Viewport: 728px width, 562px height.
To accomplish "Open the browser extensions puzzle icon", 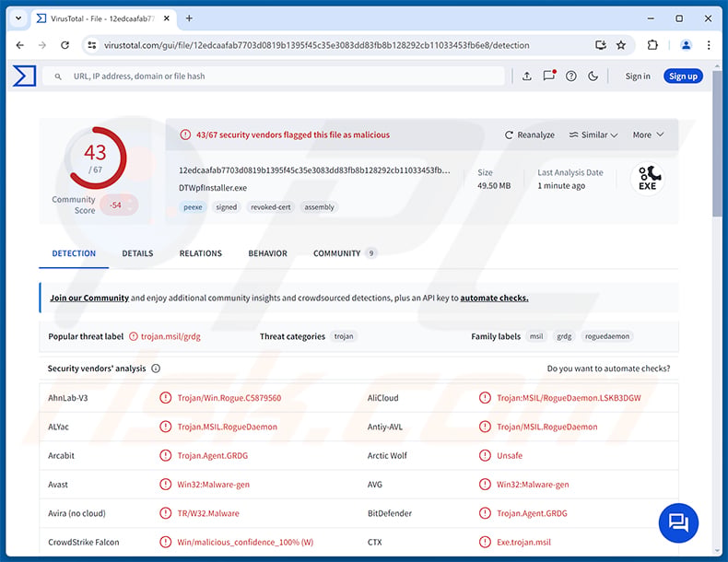I will pos(652,45).
